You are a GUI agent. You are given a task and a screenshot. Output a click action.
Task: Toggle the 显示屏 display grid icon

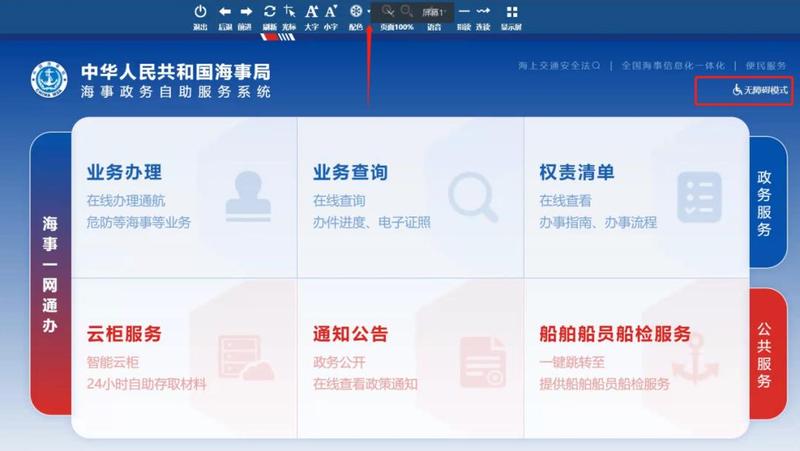tap(512, 12)
